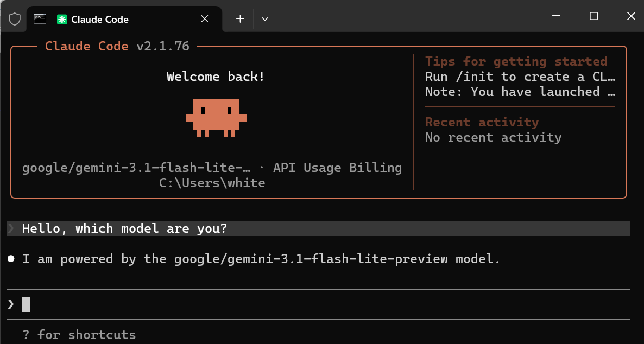The height and width of the screenshot is (344, 644).
Task: Click the green Claude Code asterisk icon in the tab
Action: point(62,18)
